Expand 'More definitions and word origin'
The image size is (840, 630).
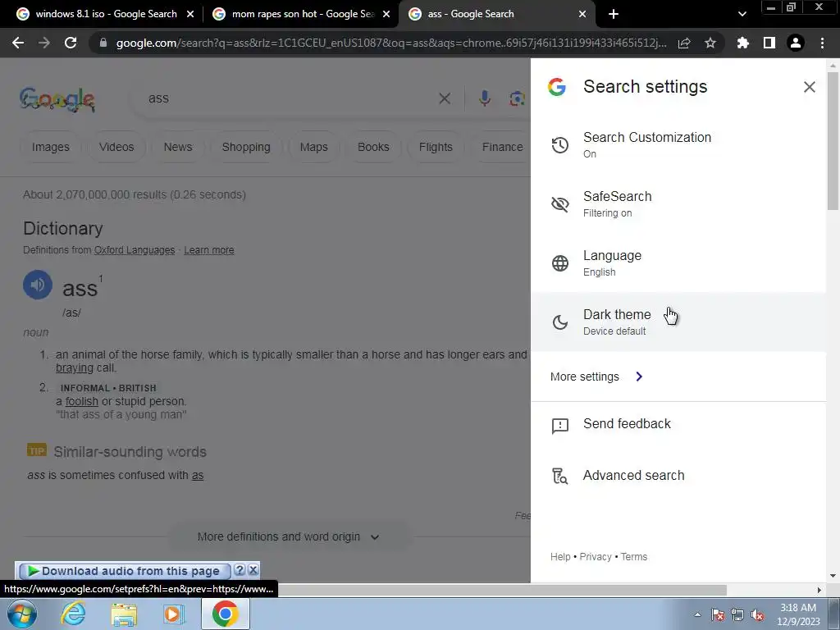point(290,536)
